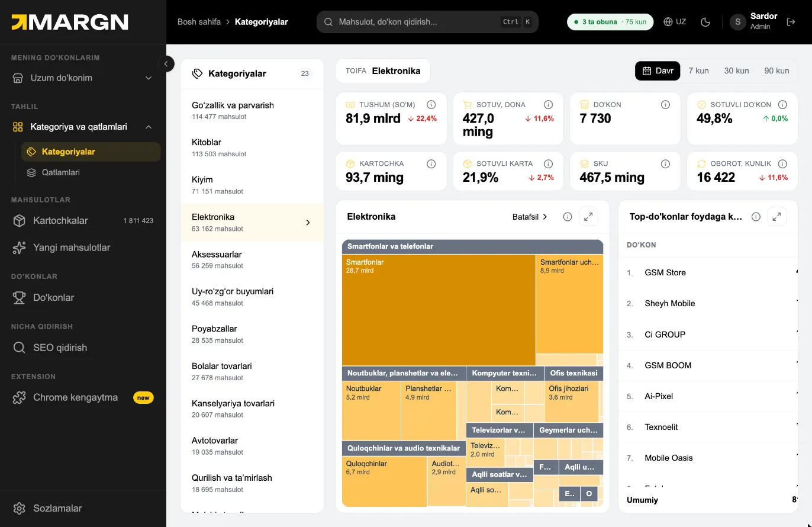Click the info icon on TUSHUM card
The image size is (812, 527).
(431, 104)
